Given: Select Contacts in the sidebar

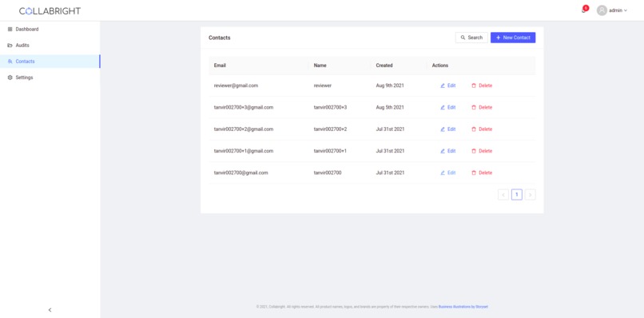Looking at the screenshot, I should [x=50, y=62].
